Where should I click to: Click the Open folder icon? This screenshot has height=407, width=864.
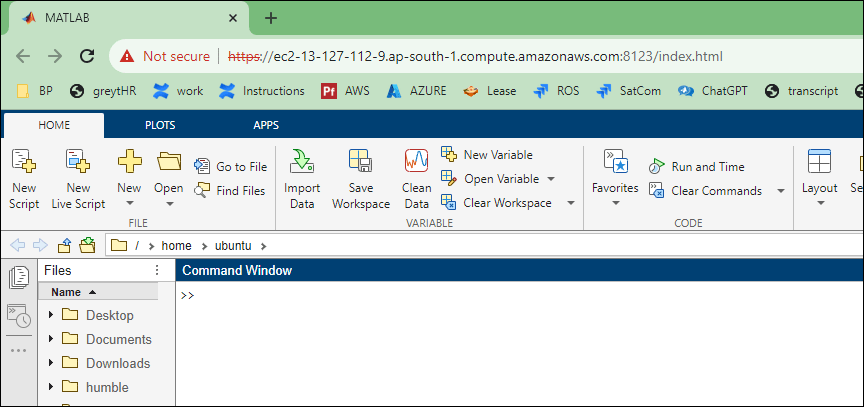point(169,161)
